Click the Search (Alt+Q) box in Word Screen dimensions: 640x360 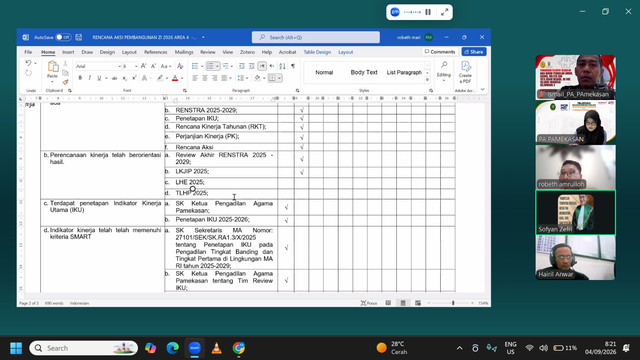tap(316, 37)
